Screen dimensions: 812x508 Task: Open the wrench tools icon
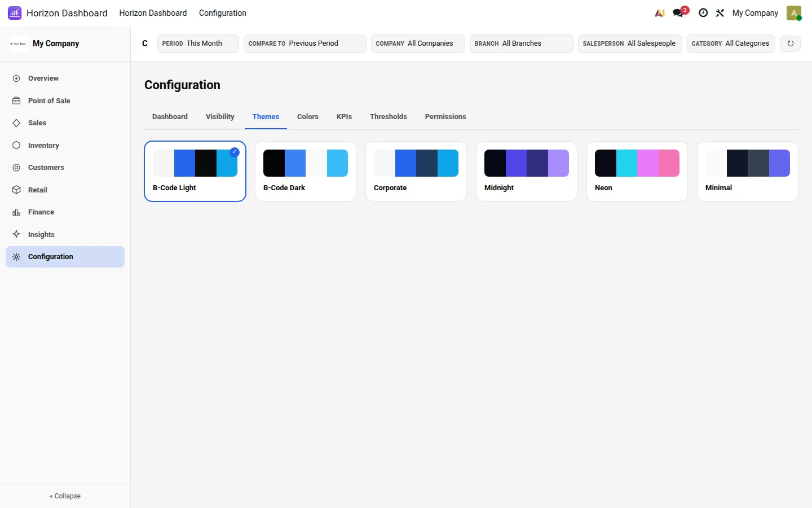(x=720, y=13)
